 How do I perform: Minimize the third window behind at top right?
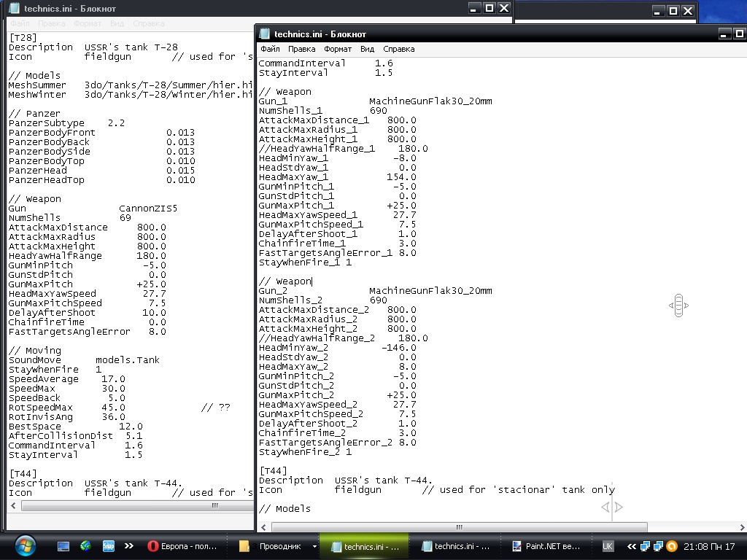tap(658, 10)
